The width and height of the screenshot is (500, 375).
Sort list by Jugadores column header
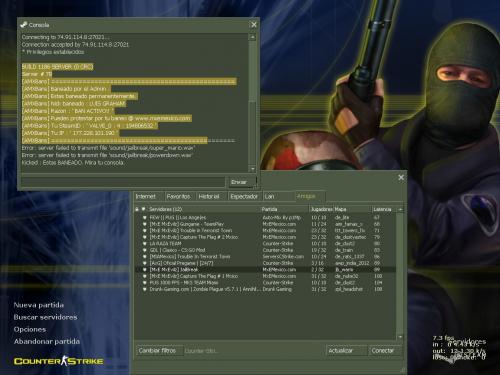pos(321,209)
